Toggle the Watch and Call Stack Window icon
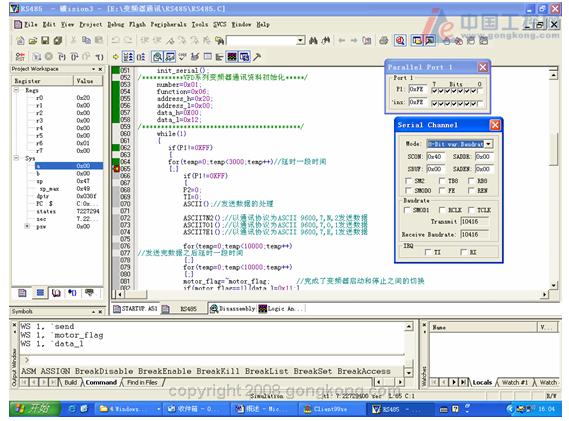The width and height of the screenshot is (569, 421). click(169, 57)
